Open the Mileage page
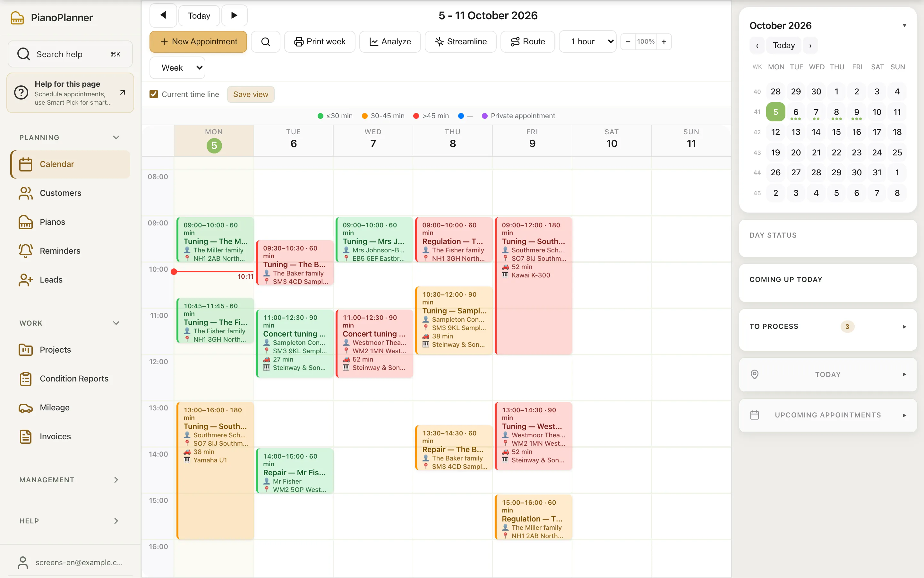 (70, 407)
